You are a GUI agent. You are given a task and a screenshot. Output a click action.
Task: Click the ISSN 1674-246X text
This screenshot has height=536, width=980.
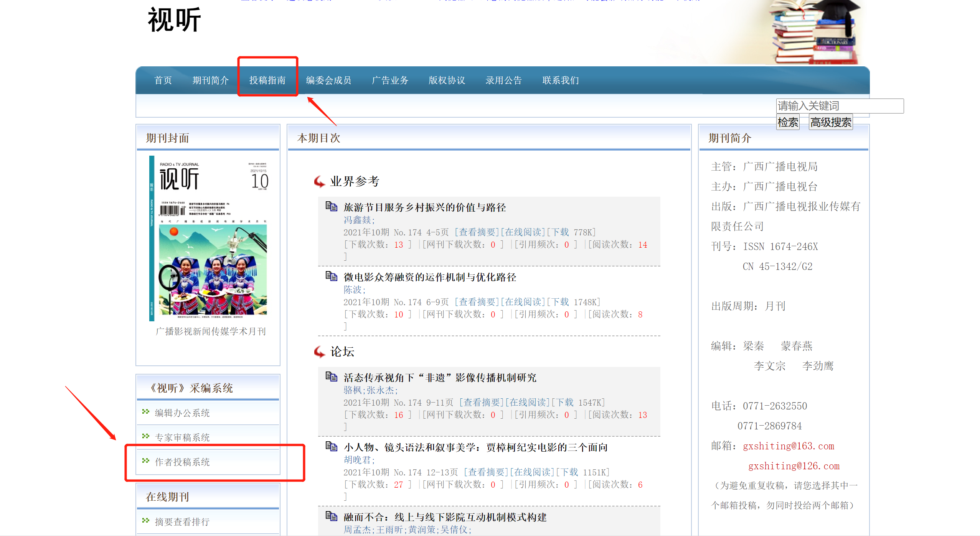click(780, 247)
